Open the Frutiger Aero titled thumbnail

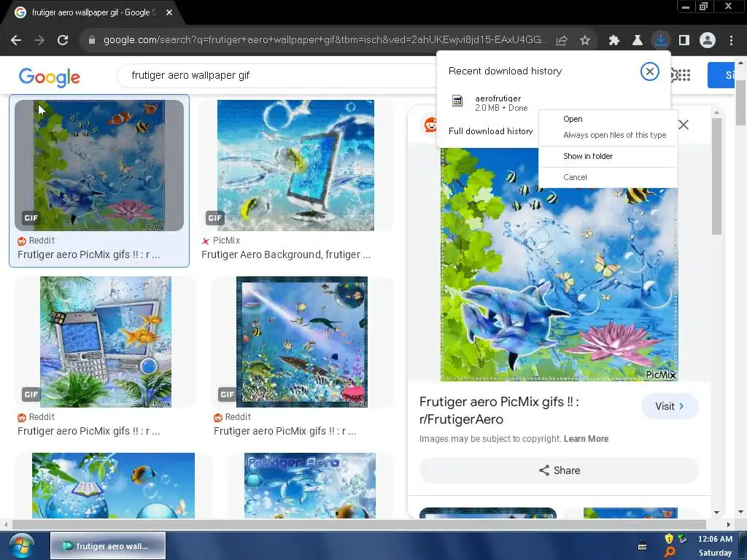click(309, 485)
